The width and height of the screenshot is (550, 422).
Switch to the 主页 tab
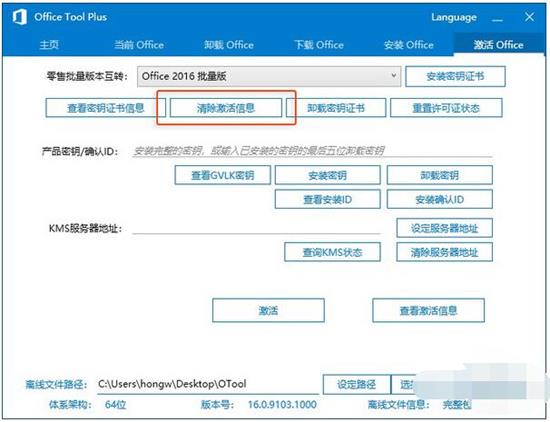pyautogui.click(x=49, y=45)
